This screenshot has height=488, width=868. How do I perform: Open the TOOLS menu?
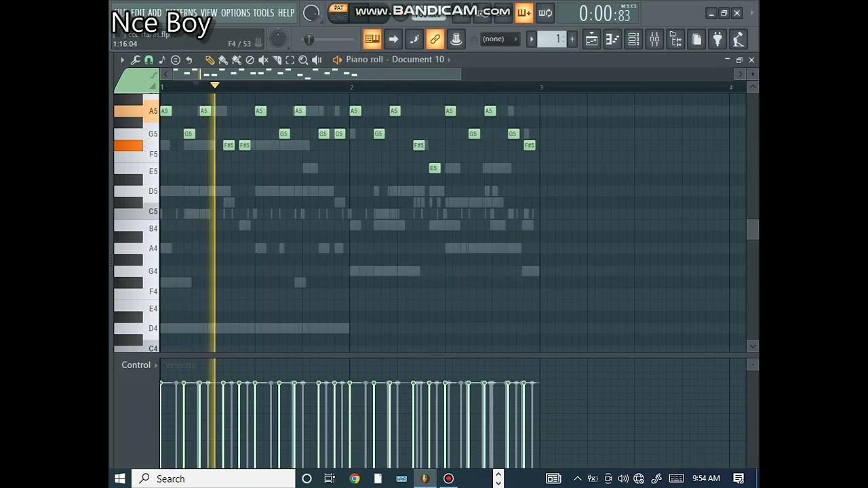click(264, 13)
